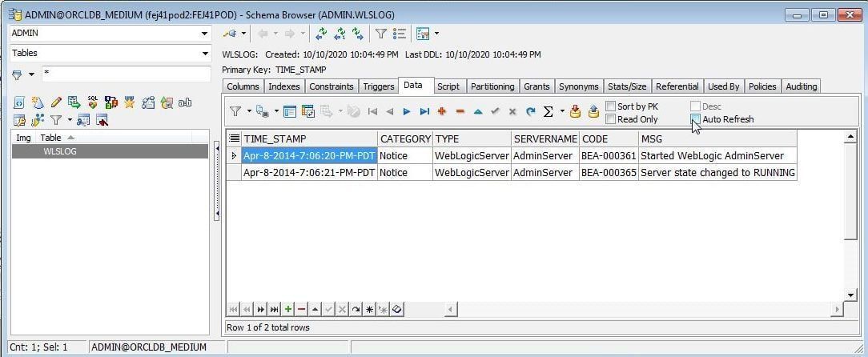Click the teal edit record triangle icon

pos(478,112)
